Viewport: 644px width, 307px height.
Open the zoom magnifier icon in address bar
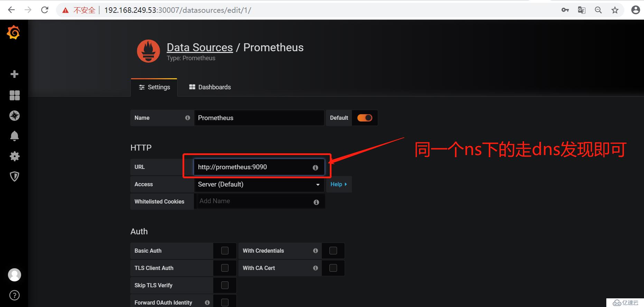[598, 10]
